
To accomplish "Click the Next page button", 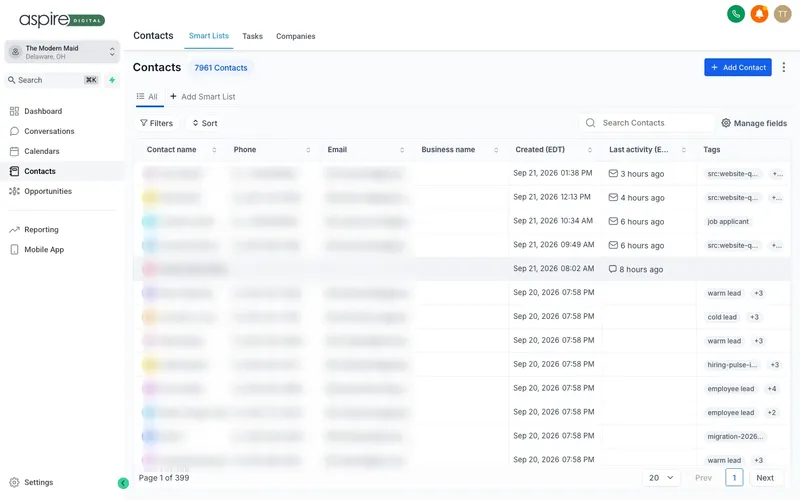I will [765, 478].
